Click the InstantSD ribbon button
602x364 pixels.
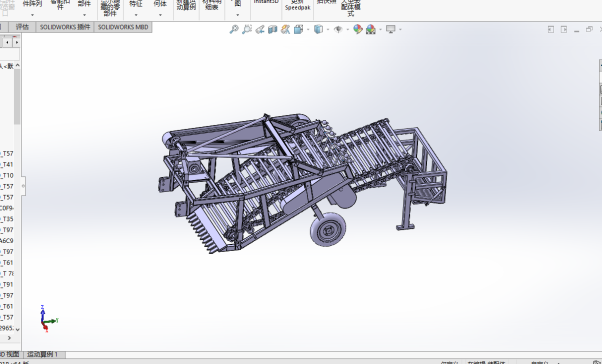tap(266, 2)
